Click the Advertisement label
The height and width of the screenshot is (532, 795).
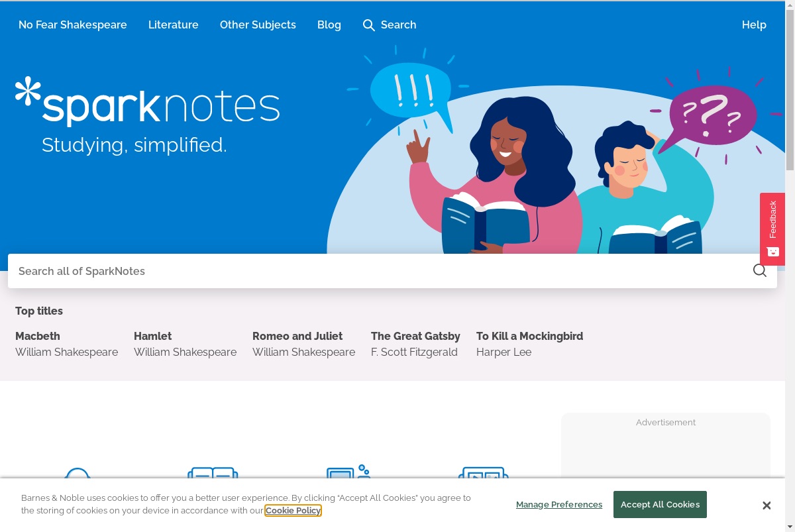click(666, 422)
